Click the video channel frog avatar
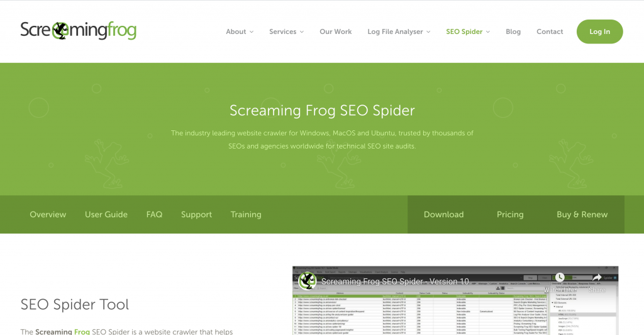644x335 pixels. [x=307, y=281]
